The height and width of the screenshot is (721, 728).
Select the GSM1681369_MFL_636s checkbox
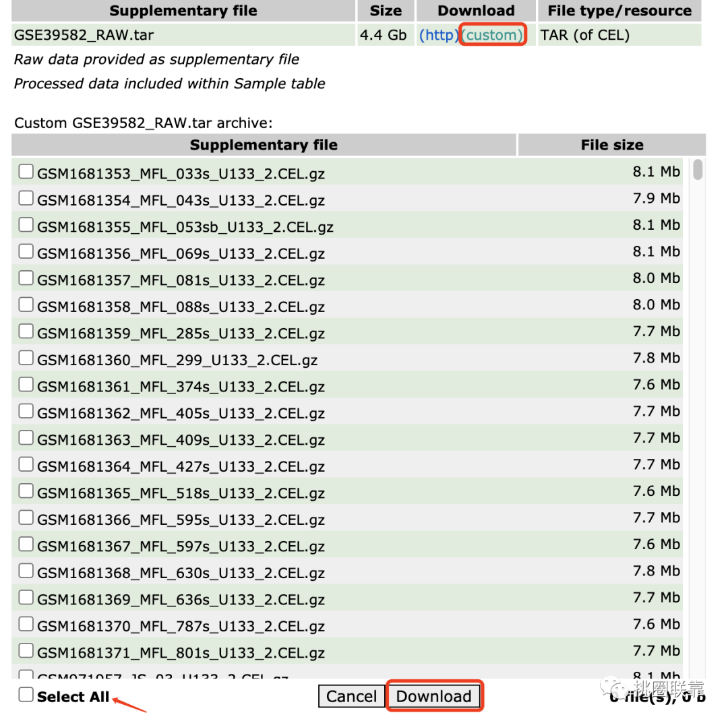[x=26, y=598]
